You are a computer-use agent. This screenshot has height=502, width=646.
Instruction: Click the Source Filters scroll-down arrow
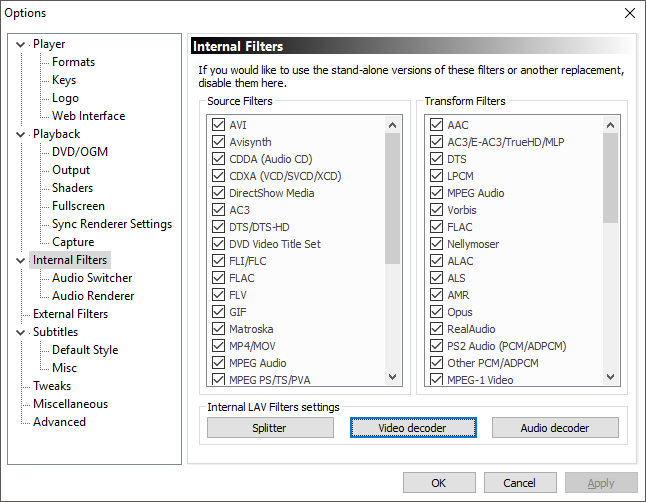(x=393, y=377)
